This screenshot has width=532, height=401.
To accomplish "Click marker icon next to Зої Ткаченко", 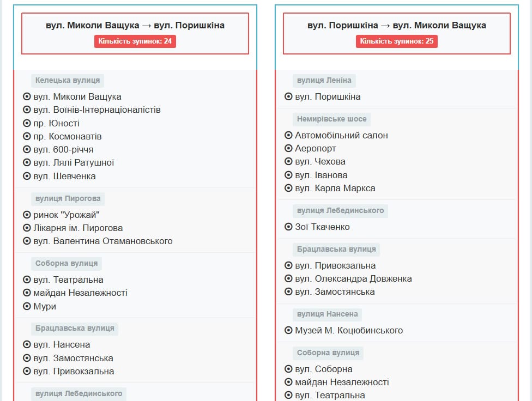I will [x=288, y=227].
